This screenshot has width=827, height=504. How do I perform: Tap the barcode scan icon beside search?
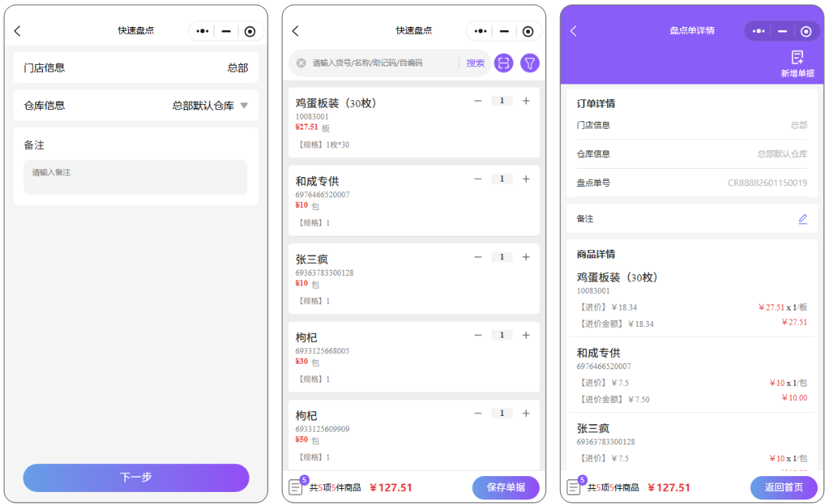coord(503,63)
